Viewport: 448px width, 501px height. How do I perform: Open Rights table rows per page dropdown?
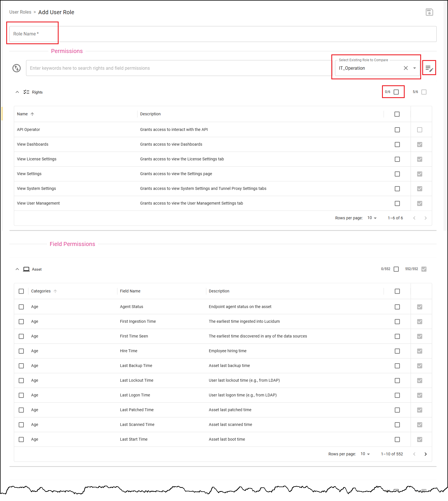[372, 218]
